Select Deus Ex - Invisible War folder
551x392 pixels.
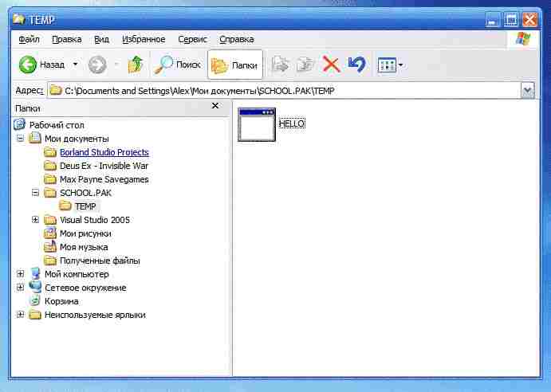coord(104,166)
